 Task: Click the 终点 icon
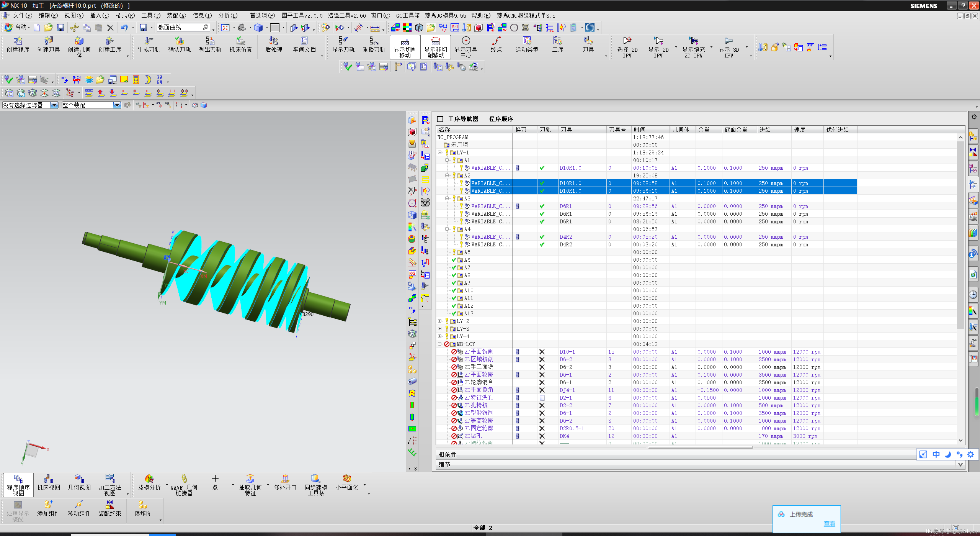(497, 45)
